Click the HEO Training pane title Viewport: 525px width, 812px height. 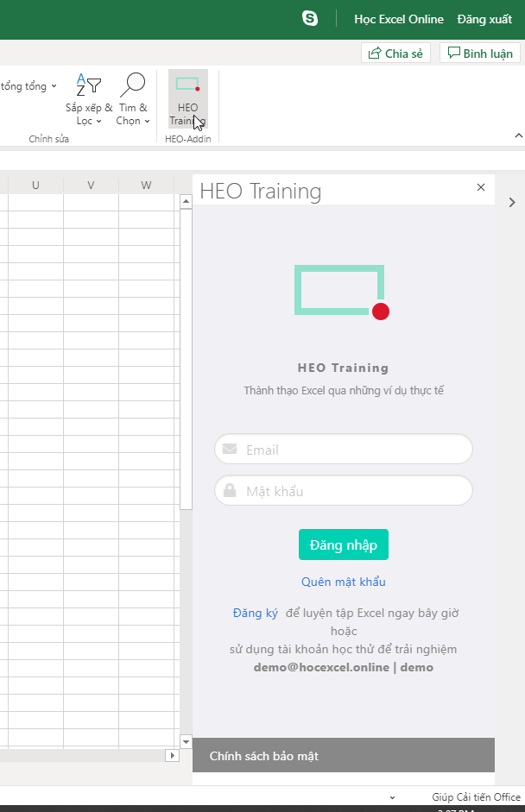pyautogui.click(x=261, y=191)
